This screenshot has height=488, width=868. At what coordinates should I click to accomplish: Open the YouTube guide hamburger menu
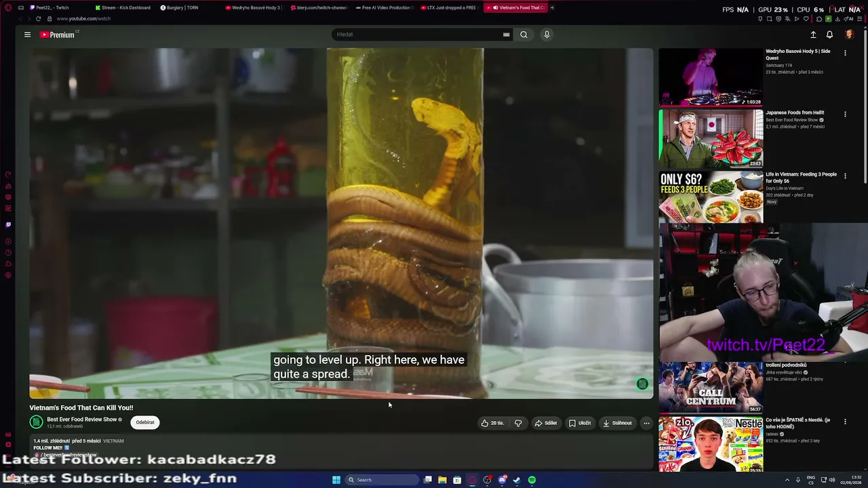[x=27, y=35]
